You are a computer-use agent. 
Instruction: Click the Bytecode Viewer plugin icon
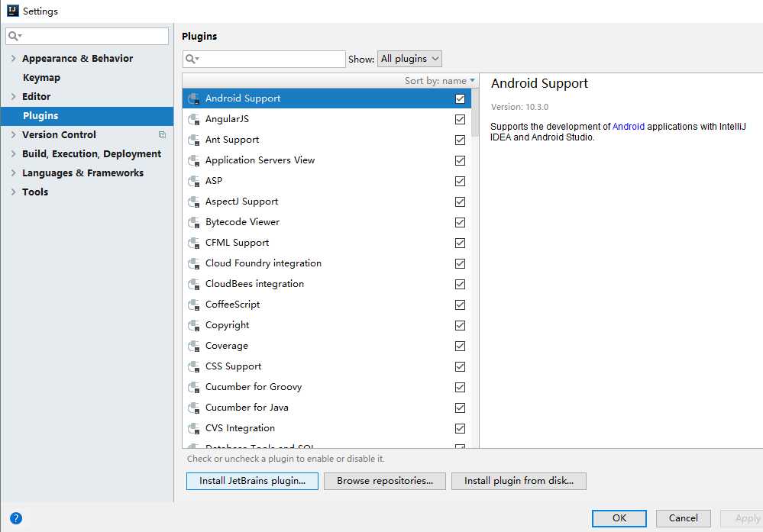[194, 222]
